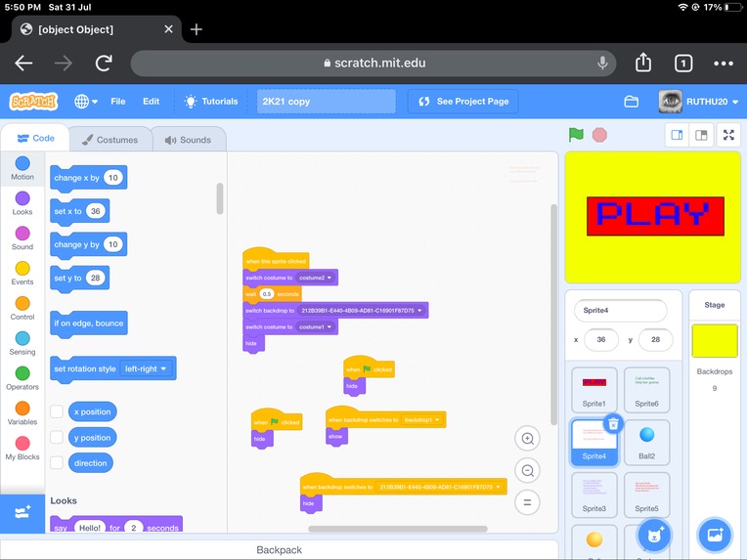
Task: Enable the x position reporter checkbox
Action: coord(57,411)
